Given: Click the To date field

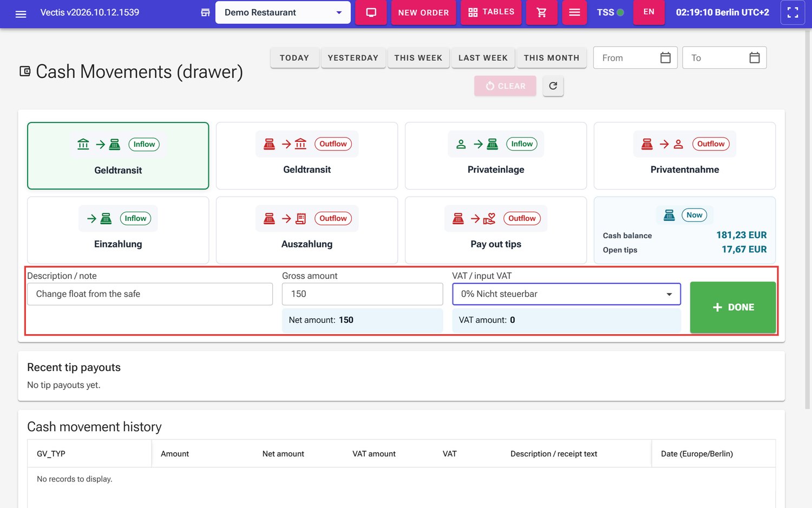Looking at the screenshot, I should pyautogui.click(x=724, y=57).
